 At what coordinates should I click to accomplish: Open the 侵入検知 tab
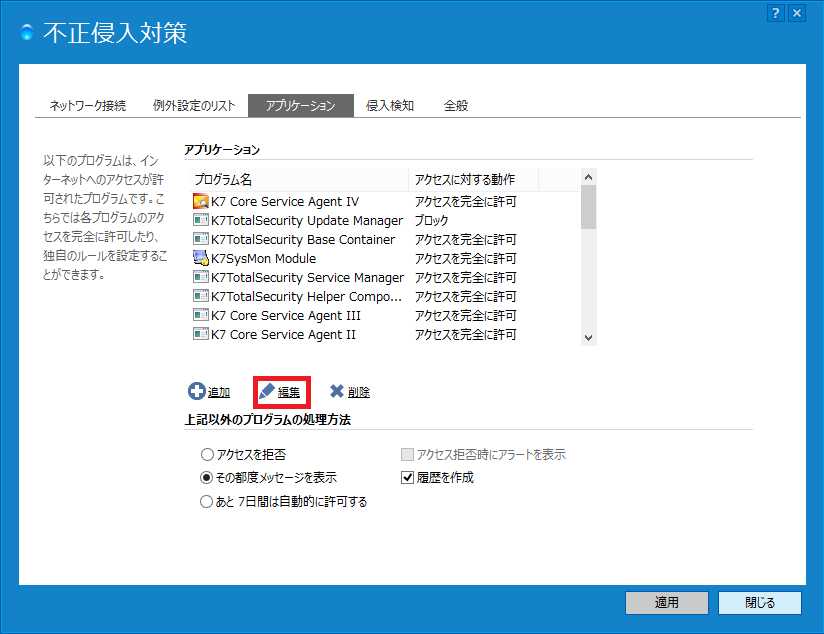coord(390,106)
